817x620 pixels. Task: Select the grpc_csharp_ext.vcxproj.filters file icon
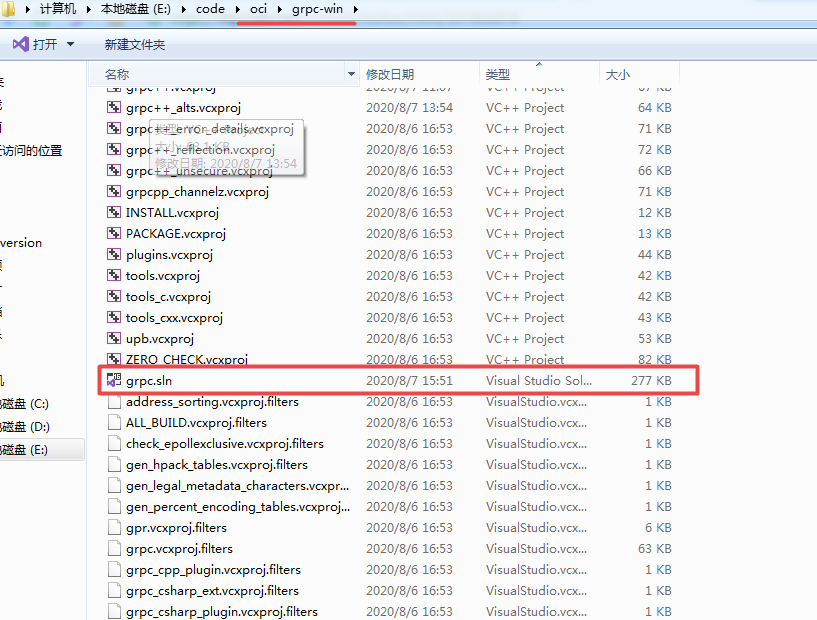[x=114, y=590]
